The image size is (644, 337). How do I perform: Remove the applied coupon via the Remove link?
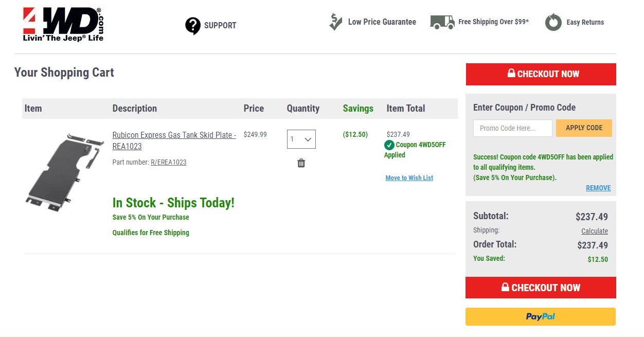point(598,188)
